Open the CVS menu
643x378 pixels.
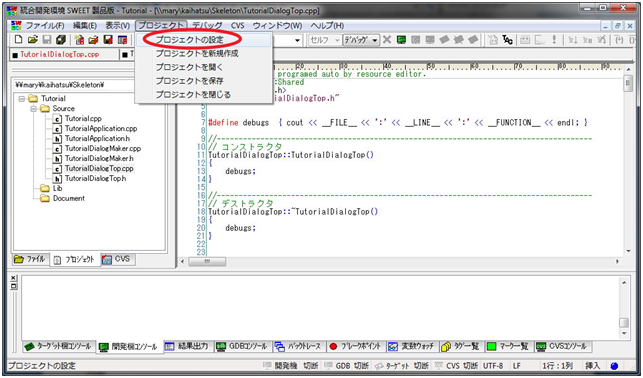pyautogui.click(x=237, y=25)
